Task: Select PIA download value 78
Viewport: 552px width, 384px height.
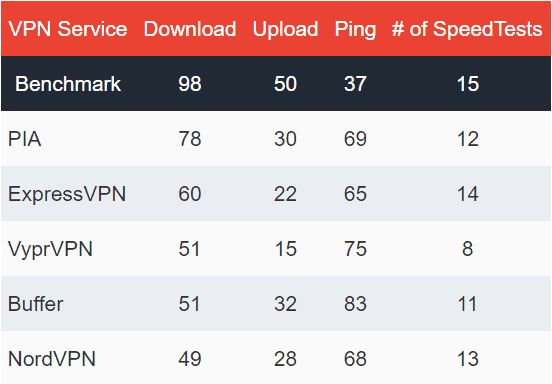Action: point(190,139)
